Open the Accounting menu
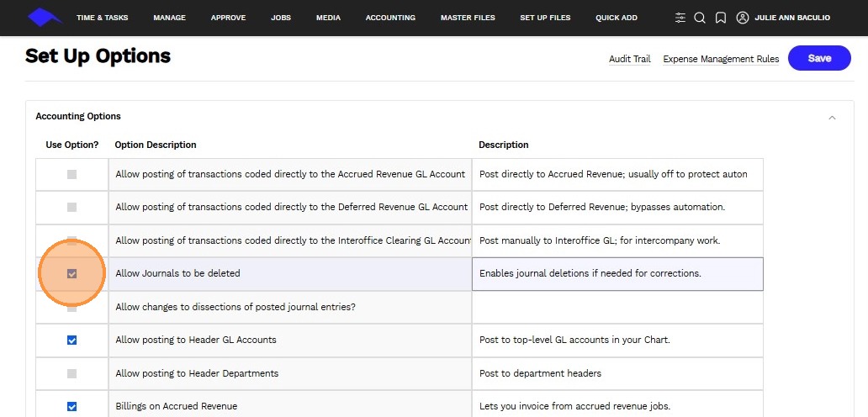This screenshot has width=868, height=417. (390, 18)
